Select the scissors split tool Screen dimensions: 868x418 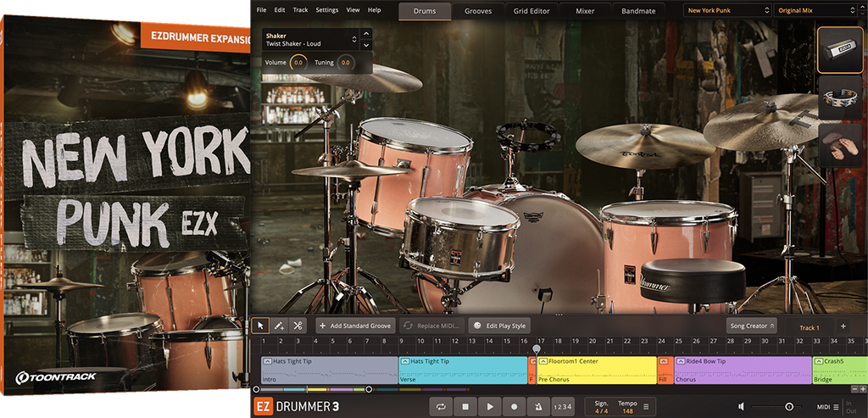pyautogui.click(x=298, y=326)
